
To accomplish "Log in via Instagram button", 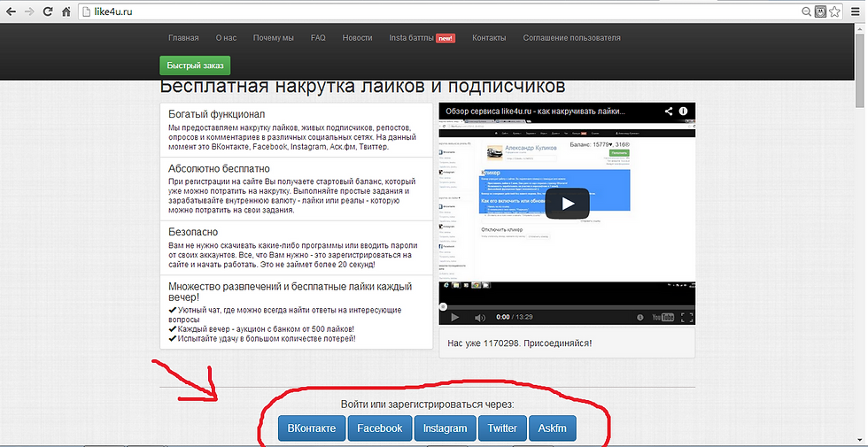I will (x=445, y=428).
